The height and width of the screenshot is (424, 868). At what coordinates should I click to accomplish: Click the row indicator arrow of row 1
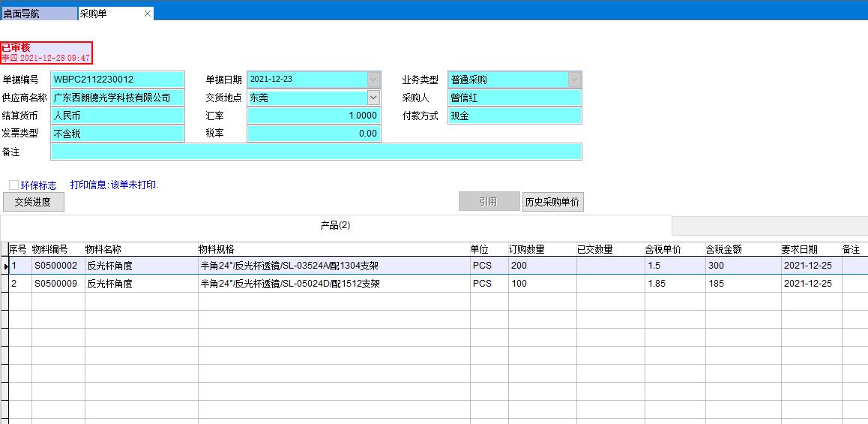5,266
